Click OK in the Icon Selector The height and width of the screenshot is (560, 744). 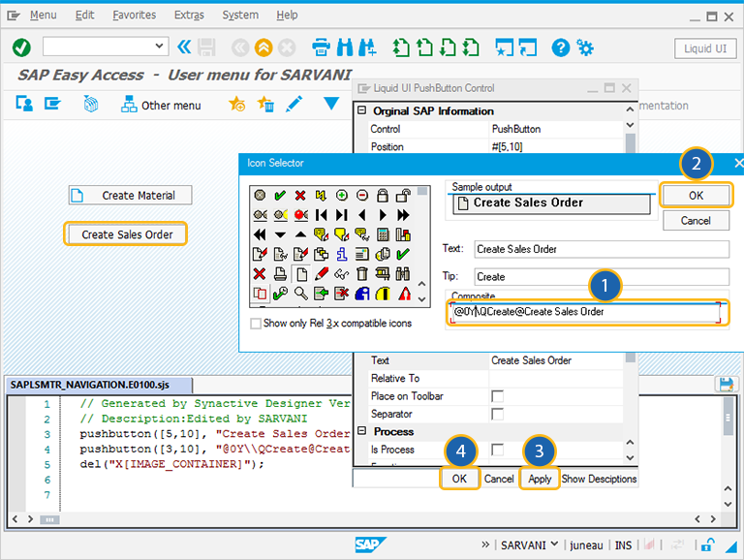pyautogui.click(x=696, y=196)
